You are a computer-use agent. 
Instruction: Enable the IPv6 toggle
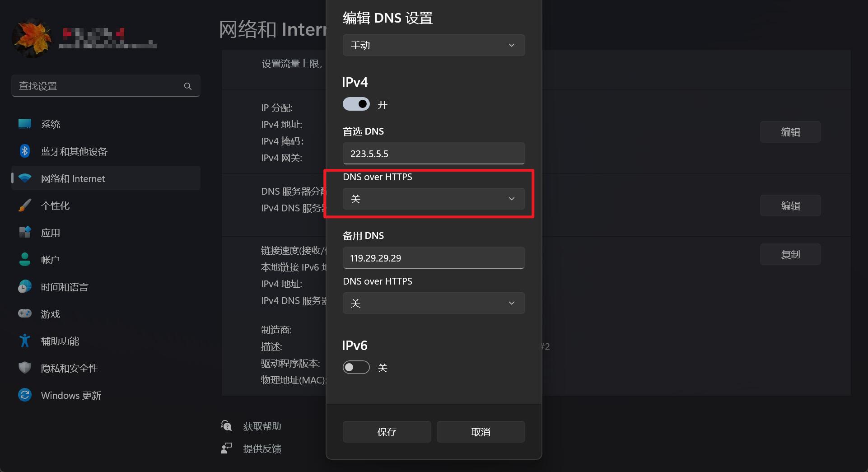coord(356,368)
